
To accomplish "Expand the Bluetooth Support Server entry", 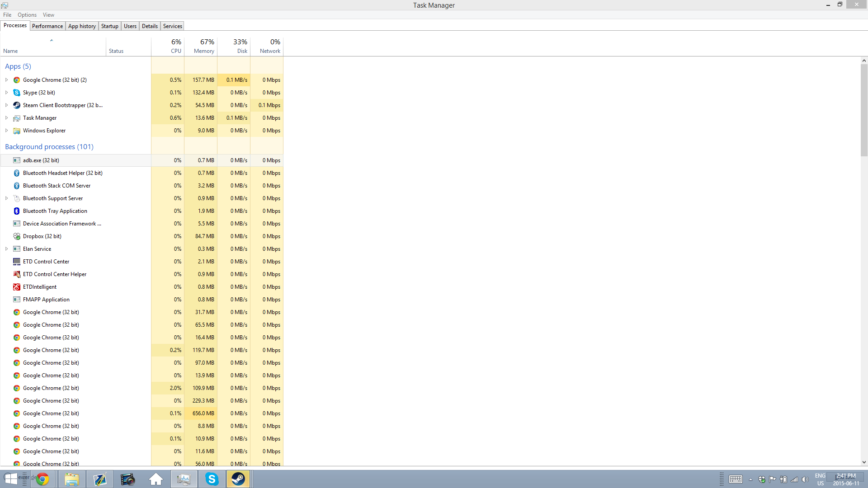I will [x=6, y=198].
